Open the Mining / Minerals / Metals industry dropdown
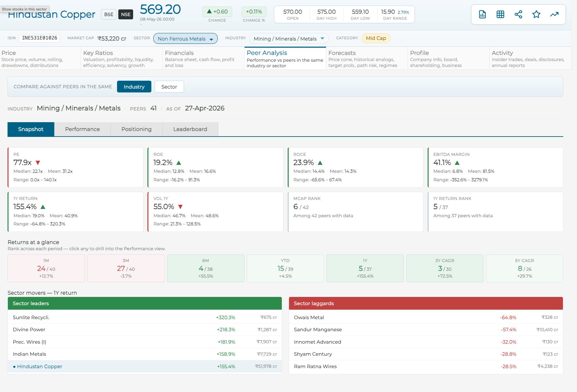 pos(289,39)
